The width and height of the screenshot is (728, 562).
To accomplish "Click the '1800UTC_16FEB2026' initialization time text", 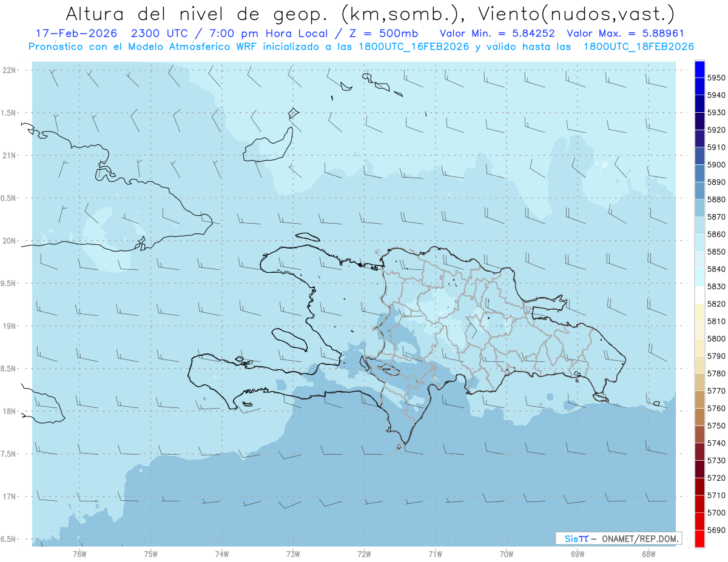I will [x=413, y=46].
